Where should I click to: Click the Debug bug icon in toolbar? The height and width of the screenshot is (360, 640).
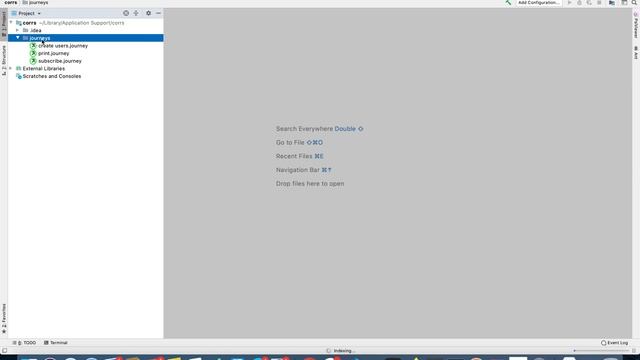point(579,2)
